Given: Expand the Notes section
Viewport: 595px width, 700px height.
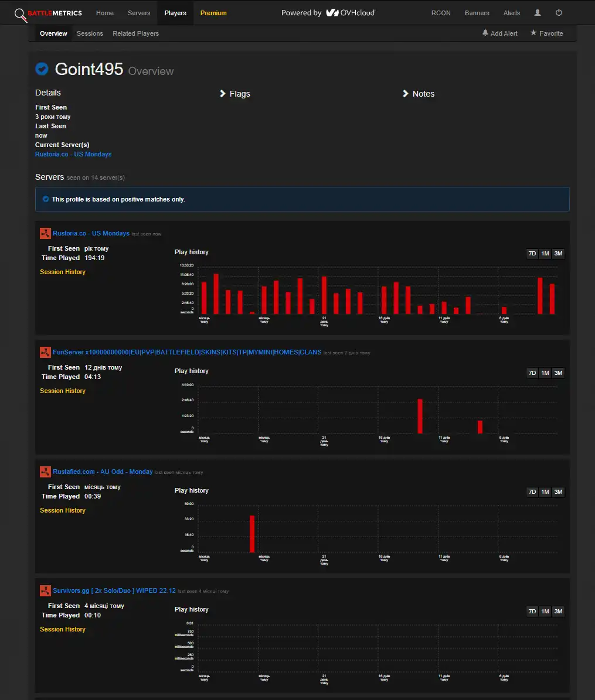Looking at the screenshot, I should [418, 94].
